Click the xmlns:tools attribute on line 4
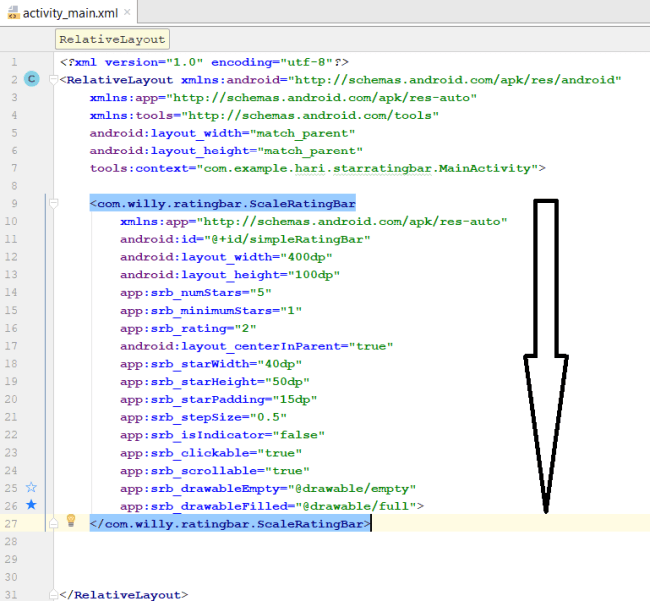The image size is (650, 601). click(264, 115)
